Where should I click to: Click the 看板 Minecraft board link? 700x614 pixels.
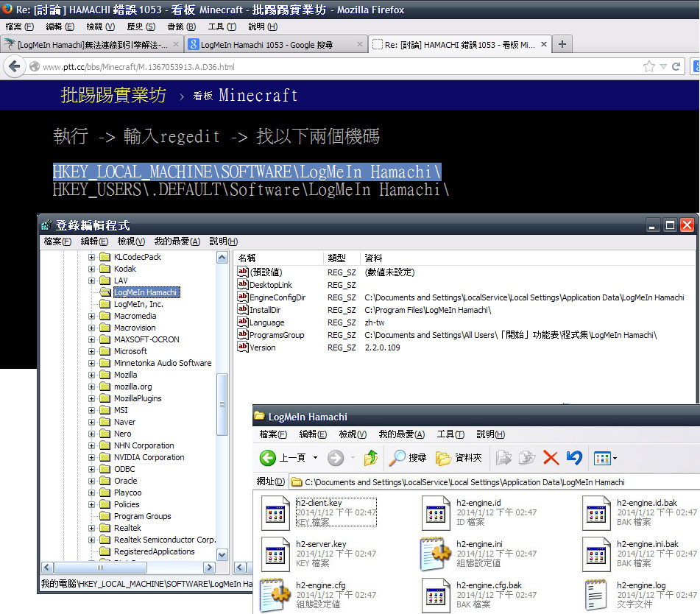click(x=245, y=96)
